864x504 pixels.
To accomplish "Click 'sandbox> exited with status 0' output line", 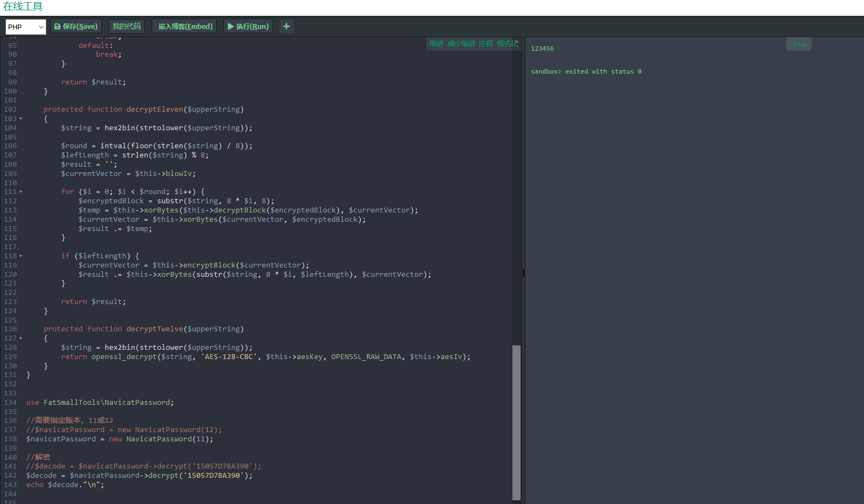I will click(586, 71).
